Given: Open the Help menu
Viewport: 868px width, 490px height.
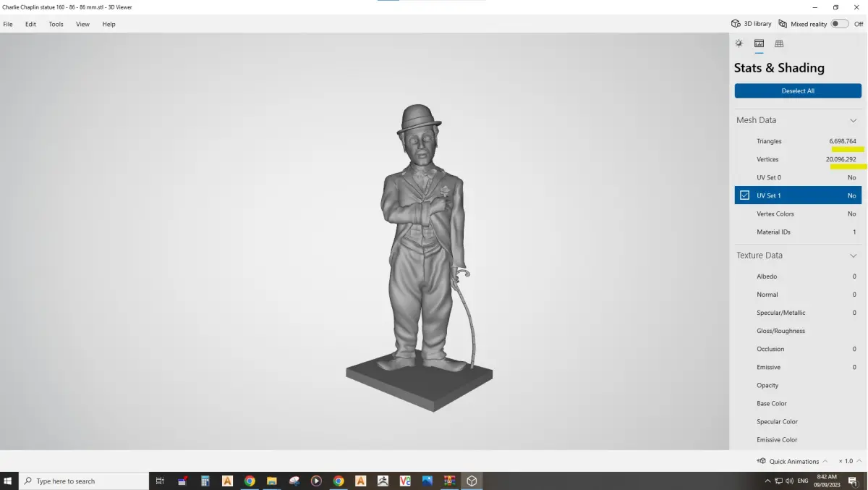Looking at the screenshot, I should 109,24.
